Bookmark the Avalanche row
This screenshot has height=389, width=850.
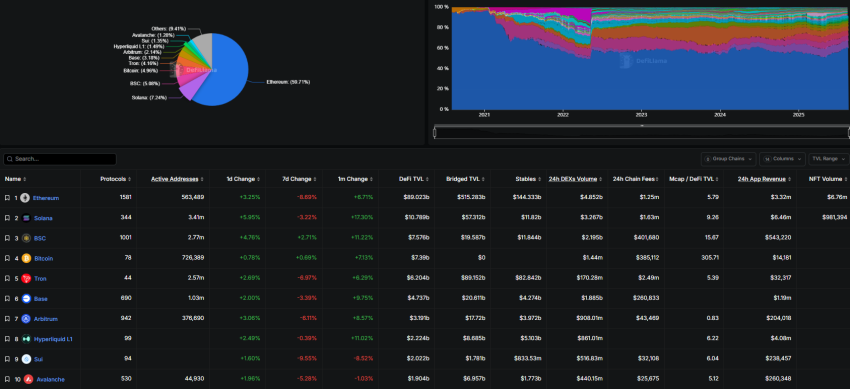point(7,379)
